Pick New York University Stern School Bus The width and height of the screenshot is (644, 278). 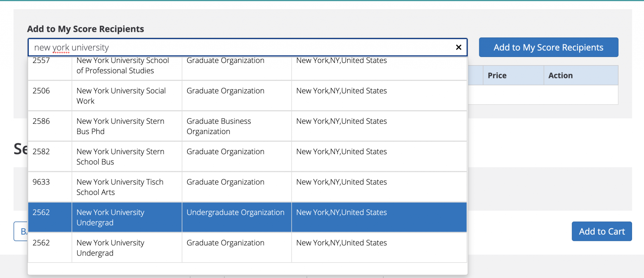click(120, 156)
